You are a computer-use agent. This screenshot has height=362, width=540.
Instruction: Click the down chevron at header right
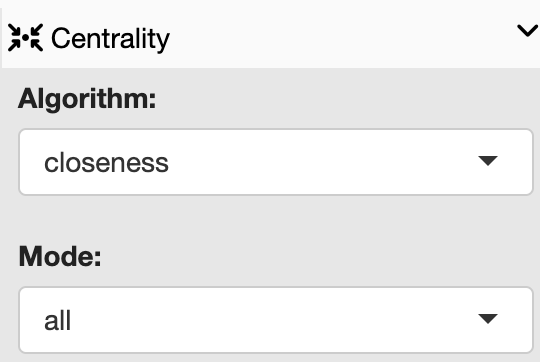(x=528, y=31)
